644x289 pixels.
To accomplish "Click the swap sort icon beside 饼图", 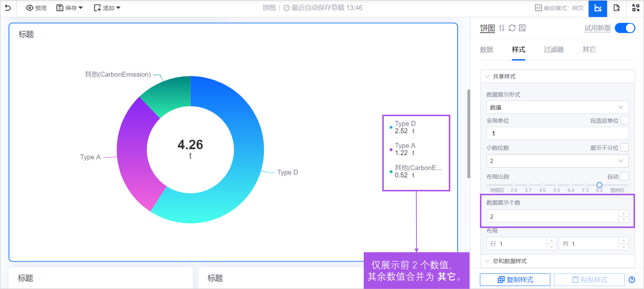I will 501,28.
